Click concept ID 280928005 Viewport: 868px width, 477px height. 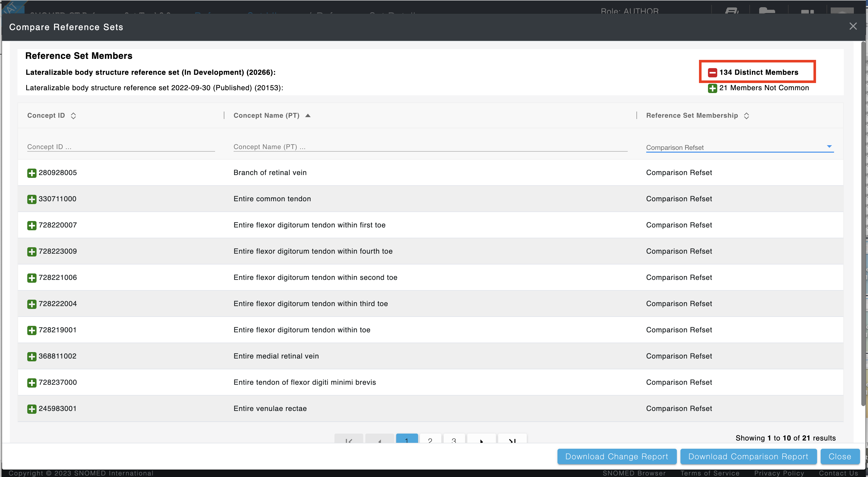click(58, 173)
